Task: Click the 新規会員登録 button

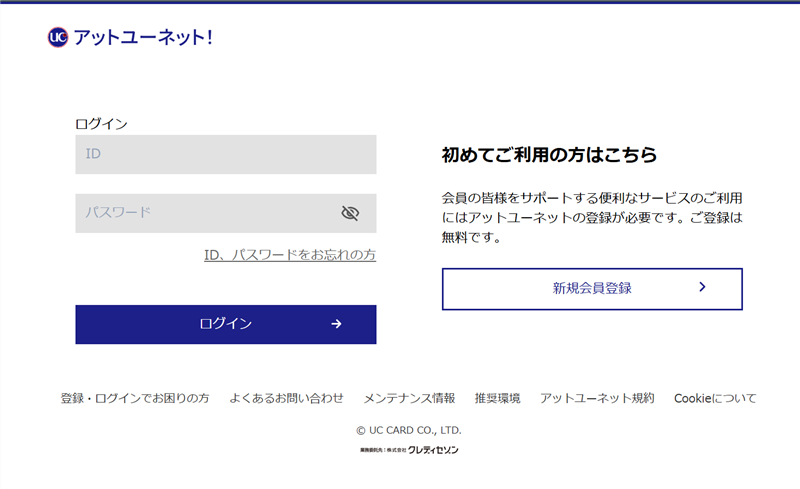Action: [592, 289]
